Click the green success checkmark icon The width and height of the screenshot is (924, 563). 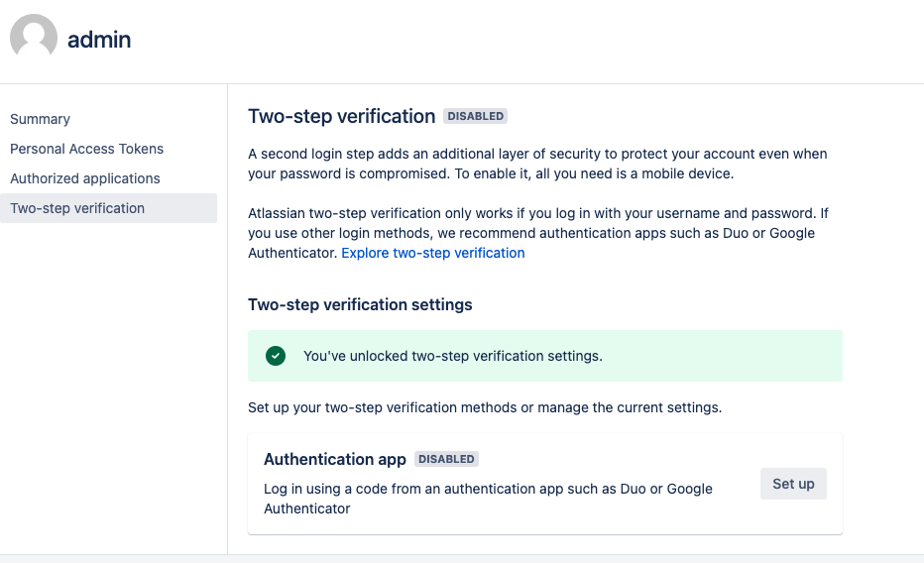tap(276, 356)
